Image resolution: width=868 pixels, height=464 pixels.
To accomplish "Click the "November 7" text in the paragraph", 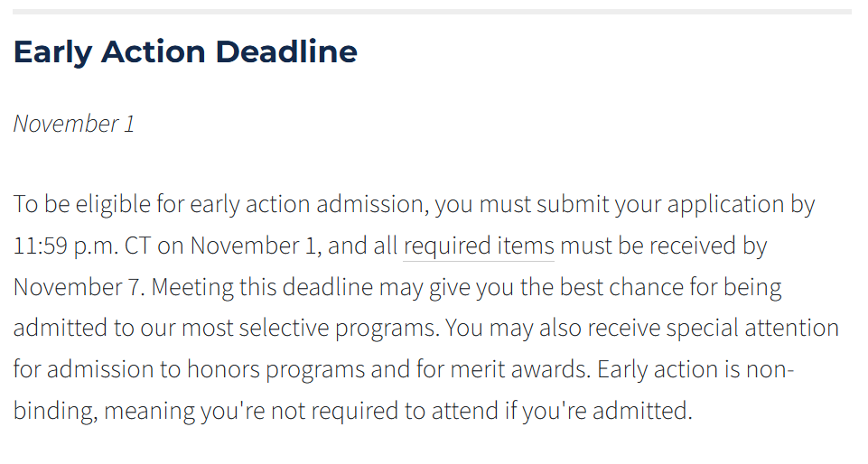I will pyautogui.click(x=78, y=287).
